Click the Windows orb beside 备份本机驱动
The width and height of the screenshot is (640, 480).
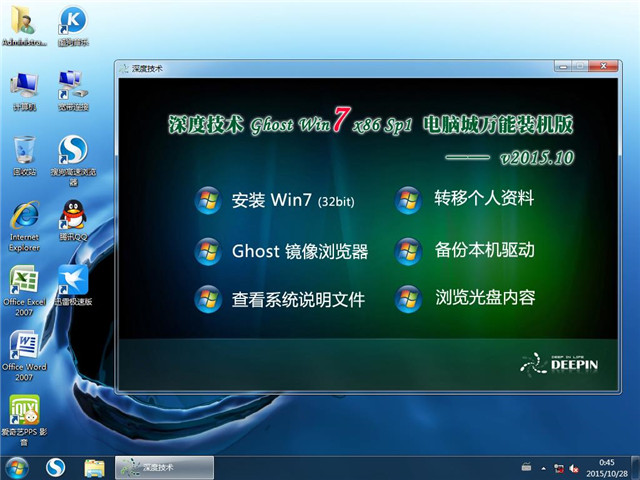(408, 251)
